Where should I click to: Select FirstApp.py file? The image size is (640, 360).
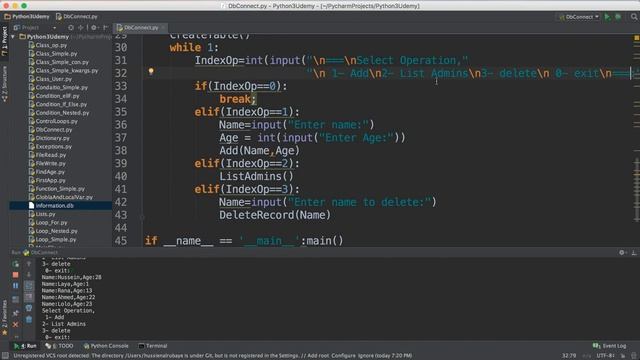(x=47, y=180)
